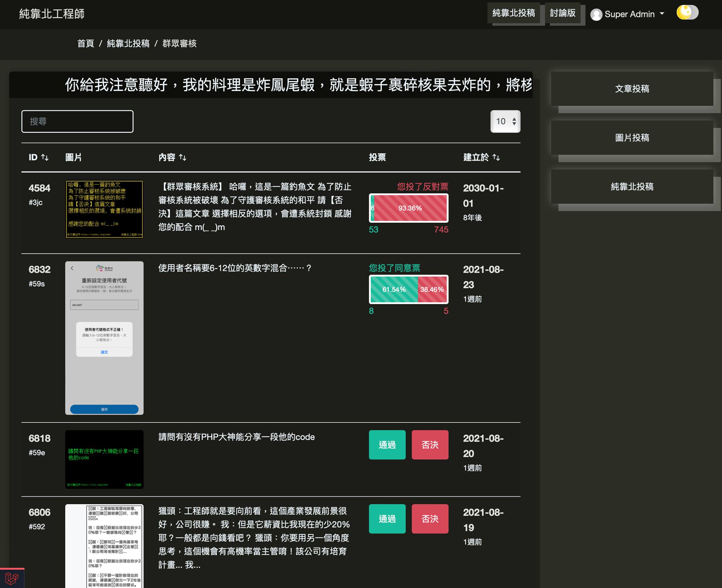The width and height of the screenshot is (722, 588).
Task: Select the #59e code
Action: [37, 453]
